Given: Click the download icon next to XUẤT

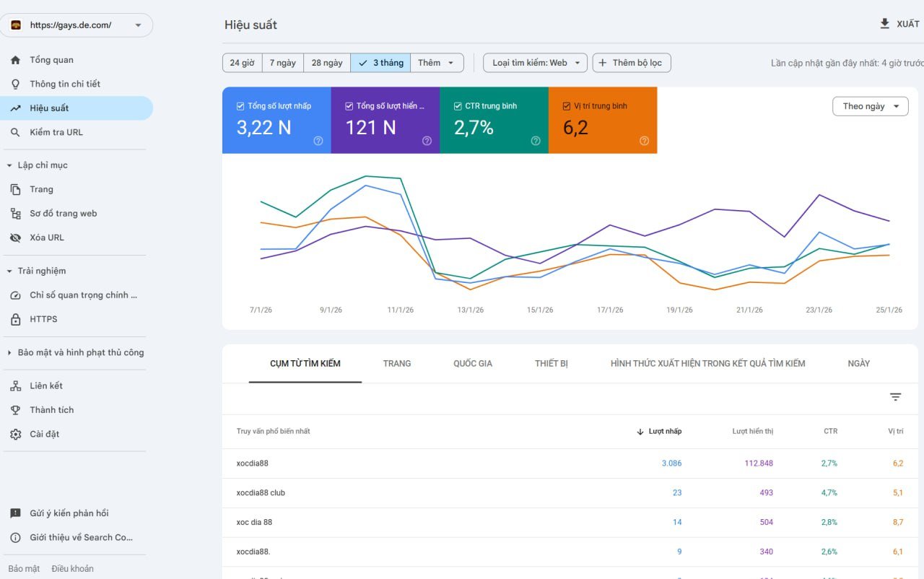Looking at the screenshot, I should coord(885,24).
